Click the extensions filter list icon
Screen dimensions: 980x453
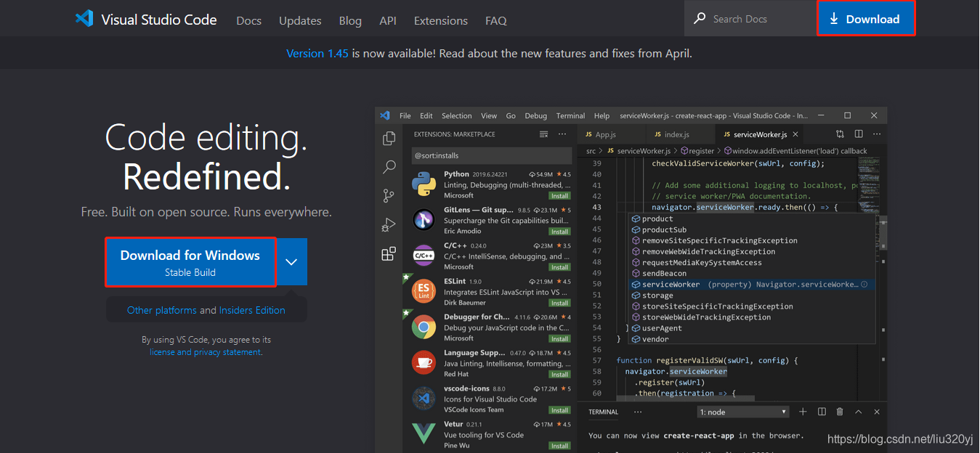(x=543, y=134)
